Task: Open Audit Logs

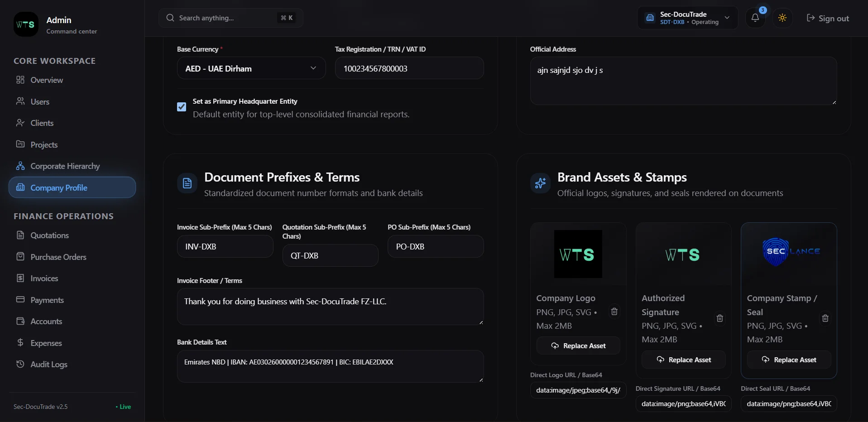Action: (72, 364)
